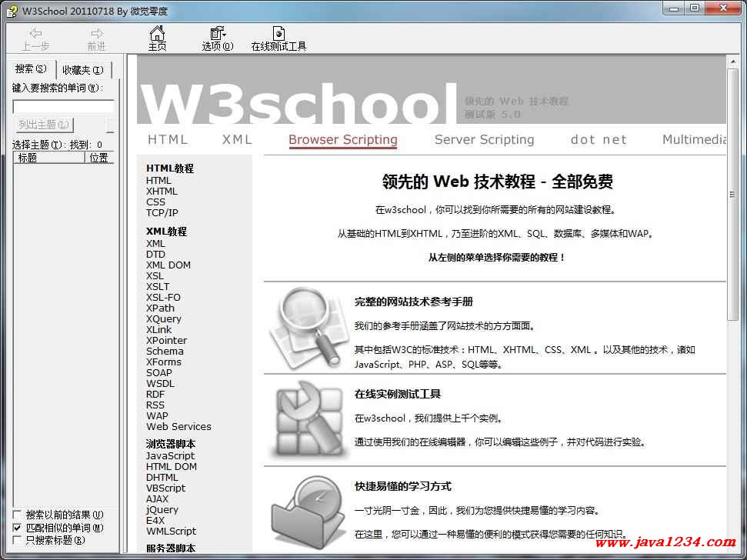
Task: Click the 完整的网站技术参考手册 heading
Action: [x=414, y=302]
